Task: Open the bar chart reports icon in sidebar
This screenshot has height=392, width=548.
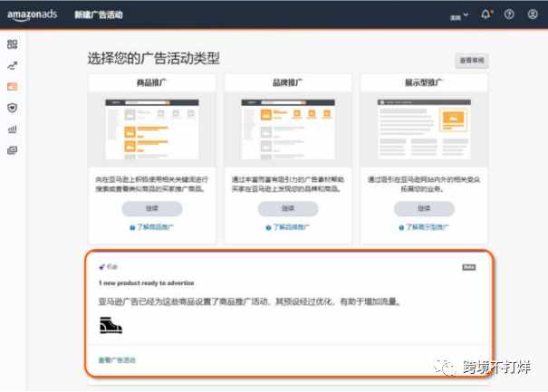Action: click(x=13, y=129)
